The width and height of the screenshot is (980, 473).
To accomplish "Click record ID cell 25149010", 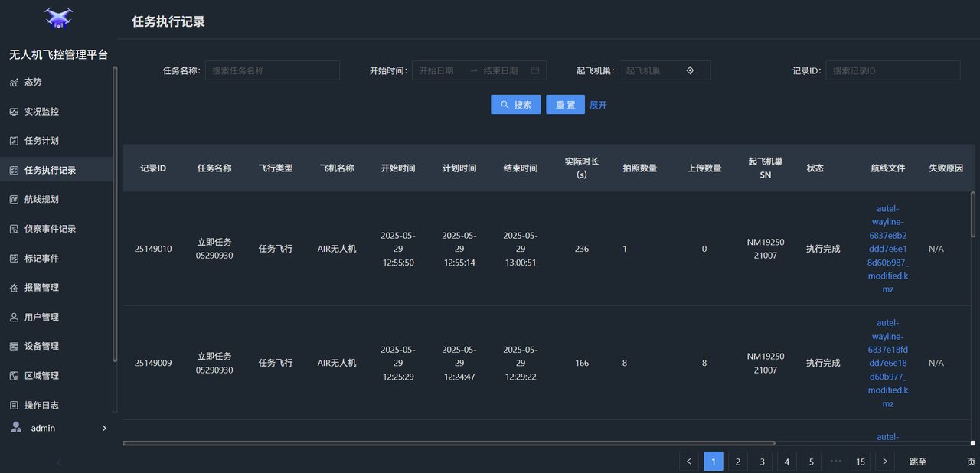I will (153, 249).
